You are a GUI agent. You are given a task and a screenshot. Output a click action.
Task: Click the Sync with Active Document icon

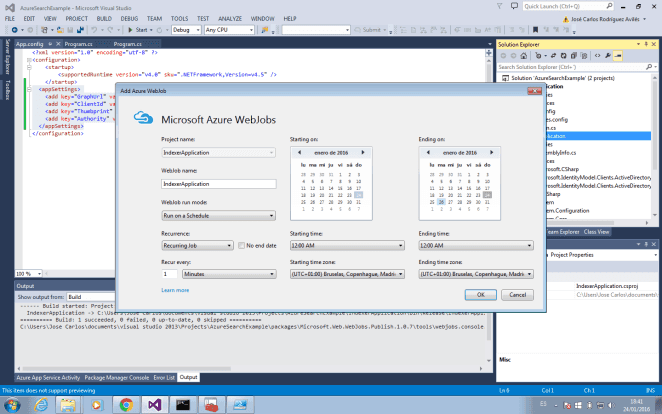tap(553, 56)
